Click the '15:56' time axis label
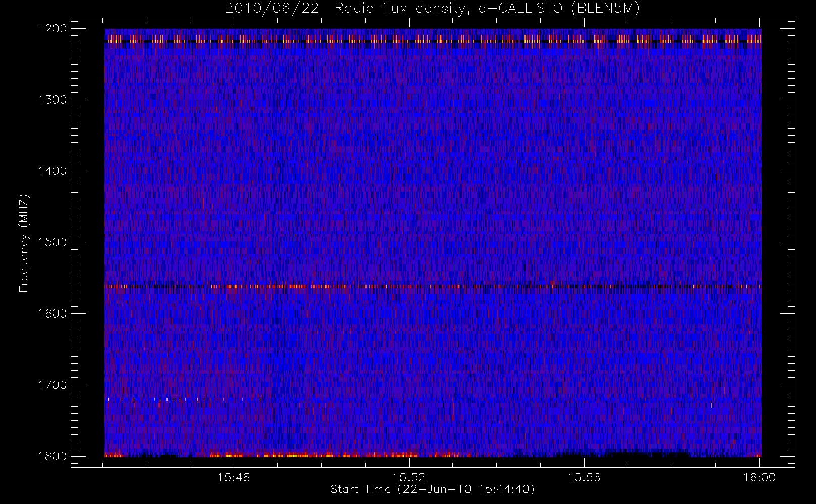This screenshot has height=504, width=816. pyautogui.click(x=584, y=477)
